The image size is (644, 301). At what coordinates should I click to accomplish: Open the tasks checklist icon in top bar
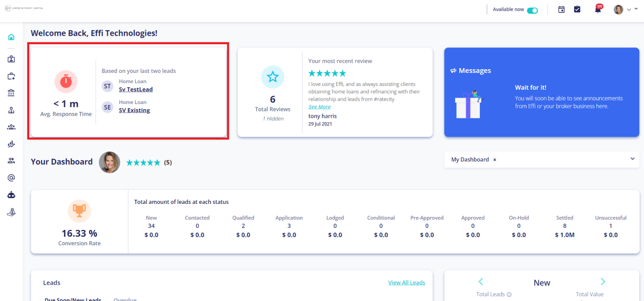[x=577, y=9]
